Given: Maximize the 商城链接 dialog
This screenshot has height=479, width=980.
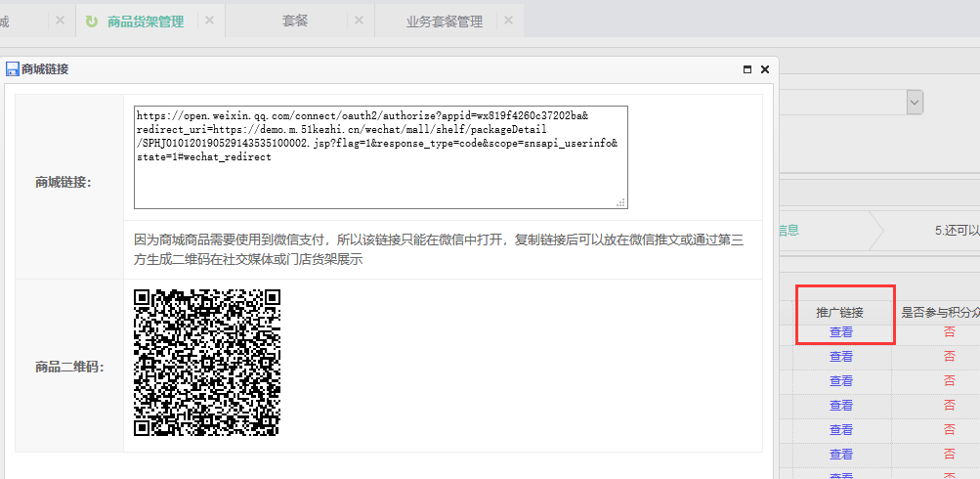Looking at the screenshot, I should point(746,69).
